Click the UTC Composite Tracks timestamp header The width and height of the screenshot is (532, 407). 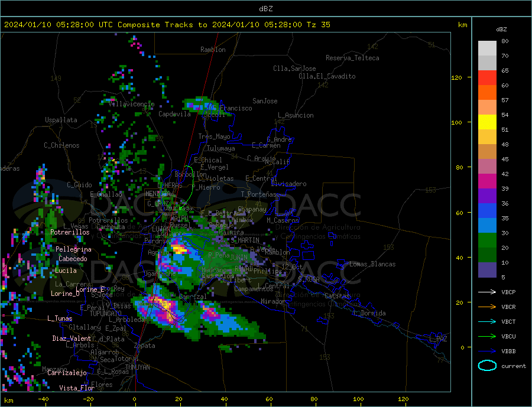click(167, 25)
